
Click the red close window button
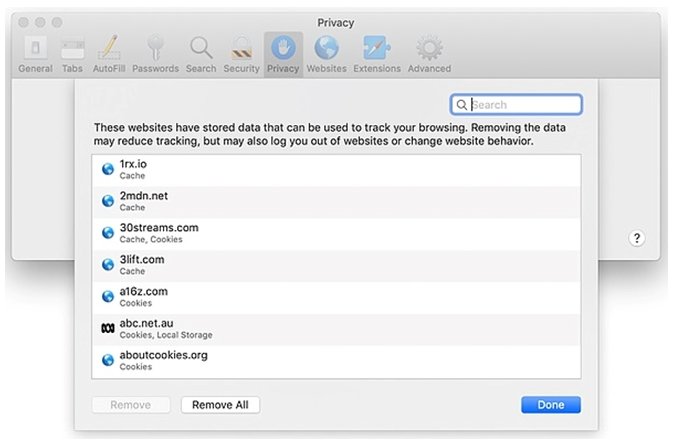click(x=24, y=22)
